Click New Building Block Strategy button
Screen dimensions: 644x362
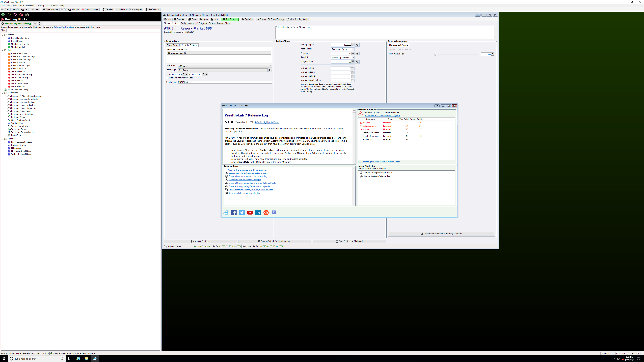[16, 23]
